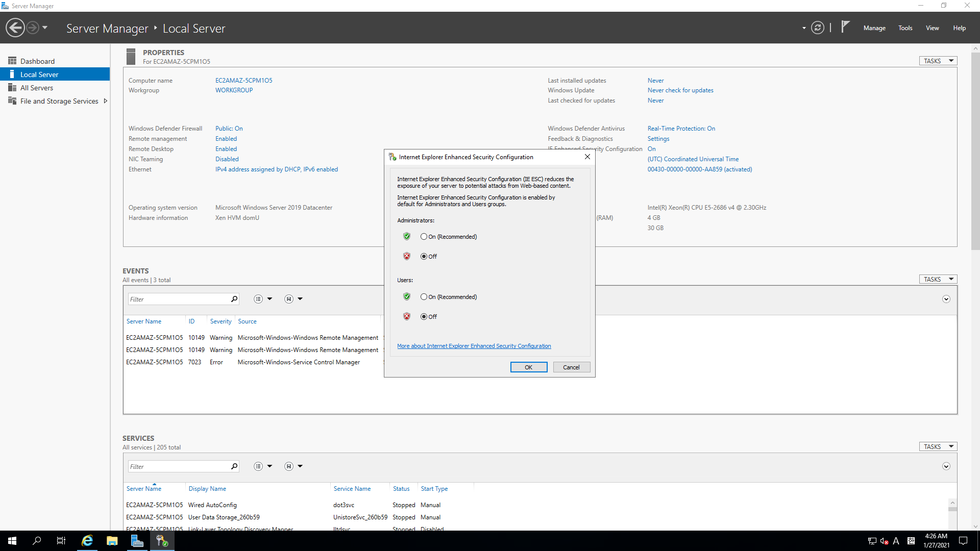
Task: Select On (Recommended) for Administrators
Action: pyautogui.click(x=424, y=237)
